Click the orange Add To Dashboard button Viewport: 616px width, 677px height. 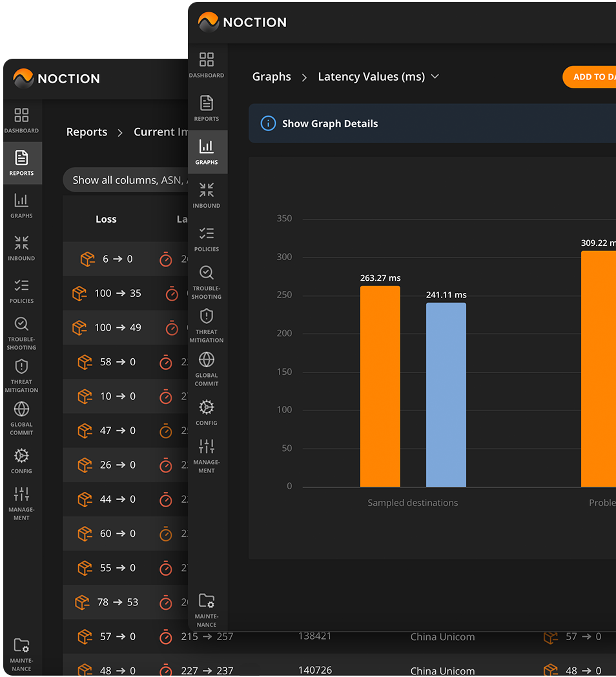589,77
